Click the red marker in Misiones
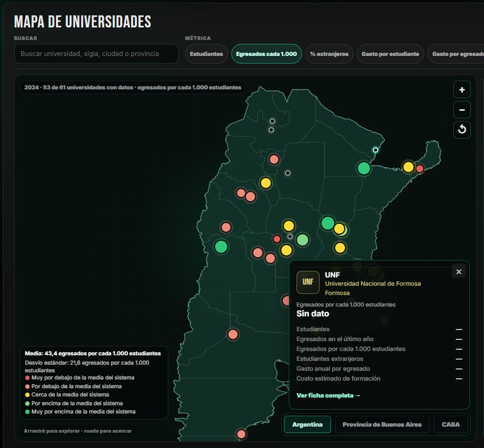This screenshot has height=448, width=484. (x=419, y=168)
